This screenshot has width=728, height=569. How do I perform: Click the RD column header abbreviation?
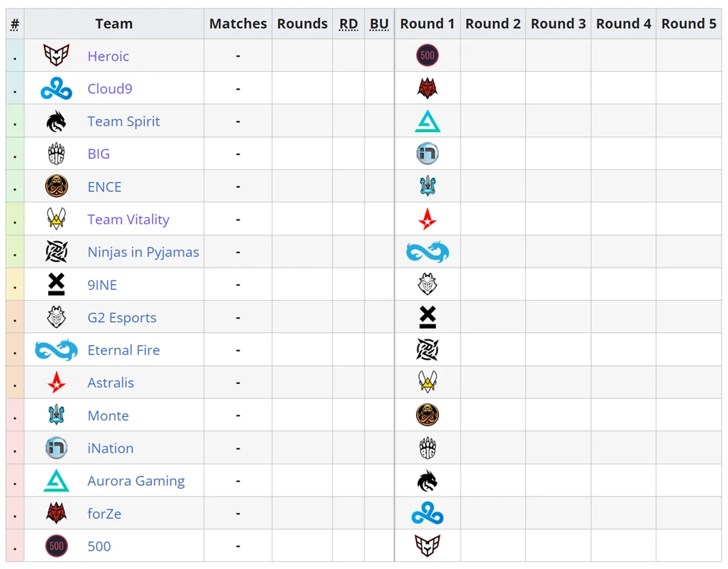[x=348, y=24]
